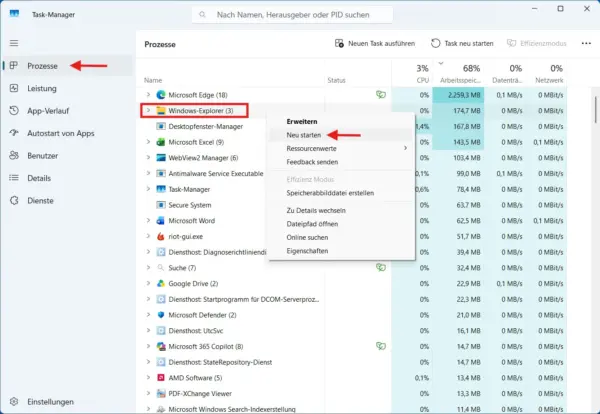Click the Prozesse sidebar icon
This screenshot has width=600, height=414.
pyautogui.click(x=14, y=65)
